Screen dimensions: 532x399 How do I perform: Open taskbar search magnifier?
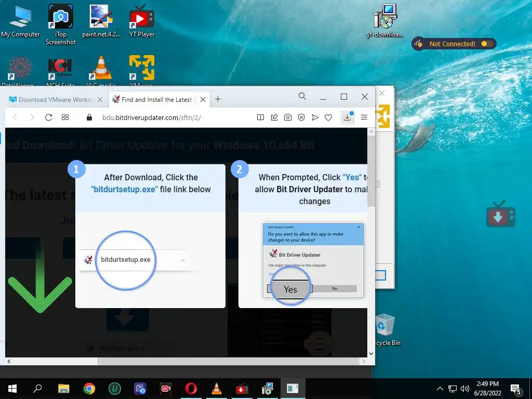[37, 389]
